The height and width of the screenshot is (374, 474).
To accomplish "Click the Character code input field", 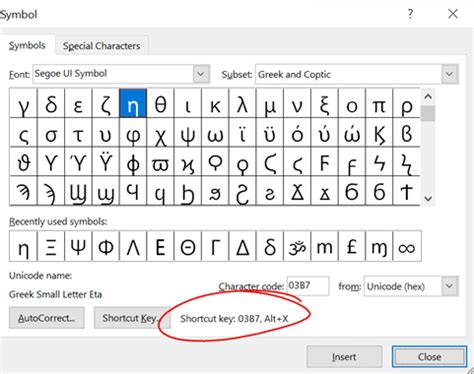I will (x=308, y=286).
